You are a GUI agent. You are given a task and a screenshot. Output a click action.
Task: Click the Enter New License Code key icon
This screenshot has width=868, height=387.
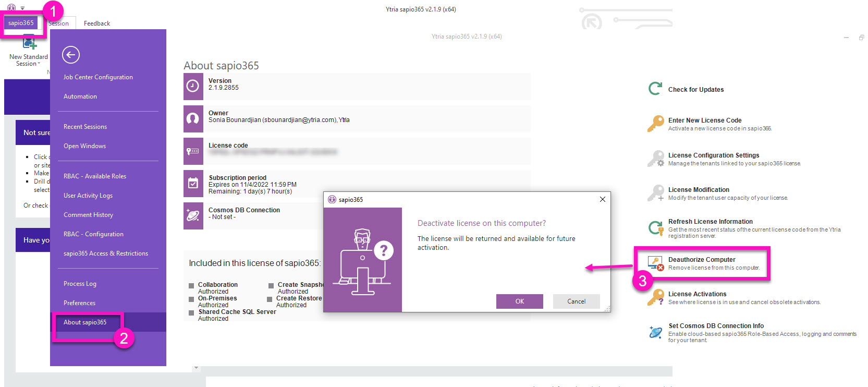(655, 124)
